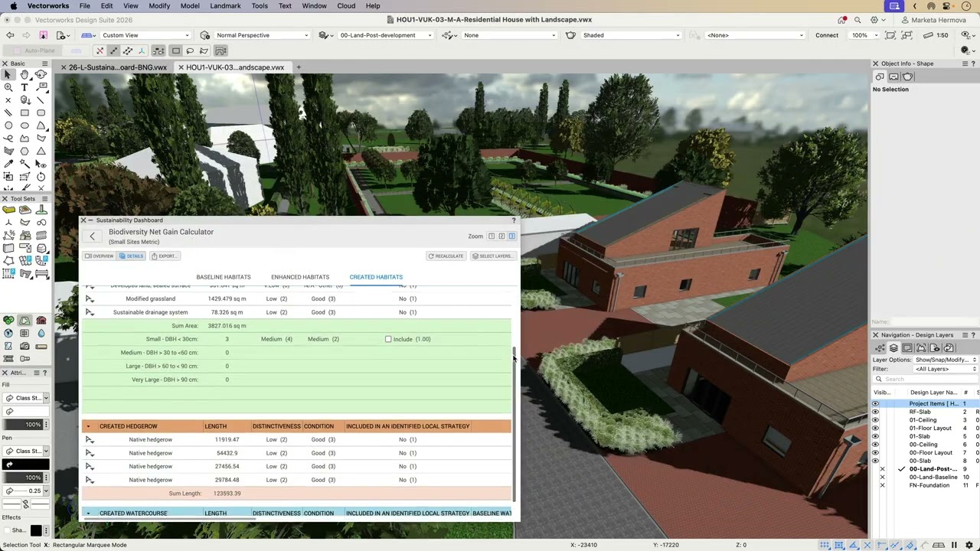Viewport: 980px width, 551px height.
Task: Select the regular Polygon hexagon tool
Action: pyautogui.click(x=24, y=151)
